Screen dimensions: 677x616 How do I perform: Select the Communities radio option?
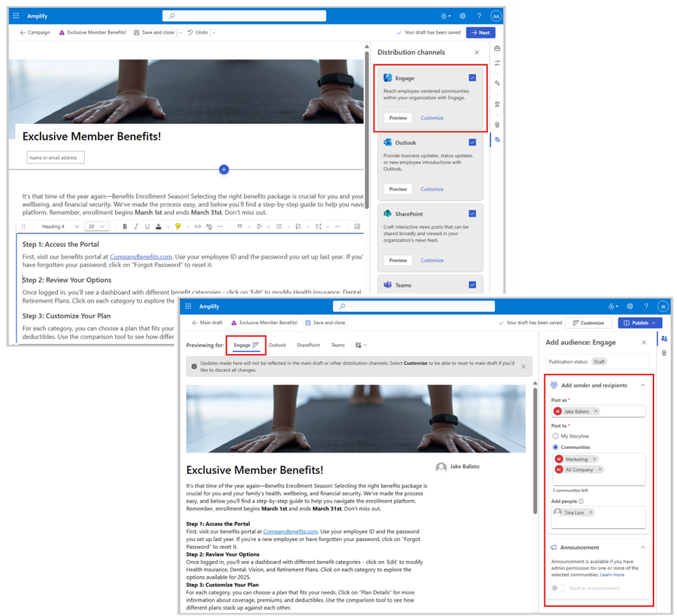(555, 447)
